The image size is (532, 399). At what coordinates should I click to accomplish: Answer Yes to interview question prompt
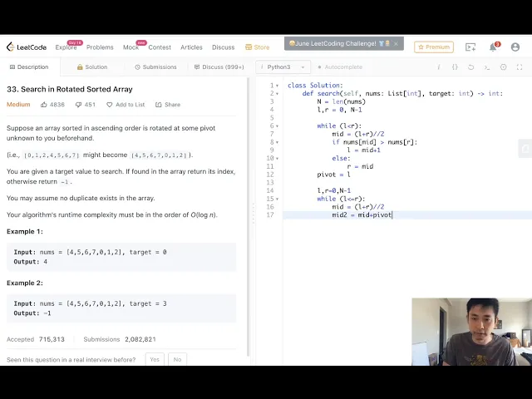pyautogui.click(x=155, y=359)
